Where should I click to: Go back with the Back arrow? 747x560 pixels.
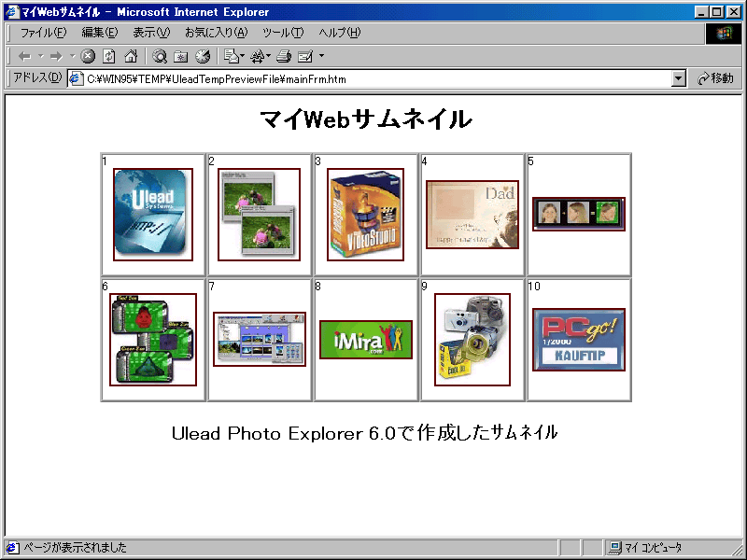[24, 57]
